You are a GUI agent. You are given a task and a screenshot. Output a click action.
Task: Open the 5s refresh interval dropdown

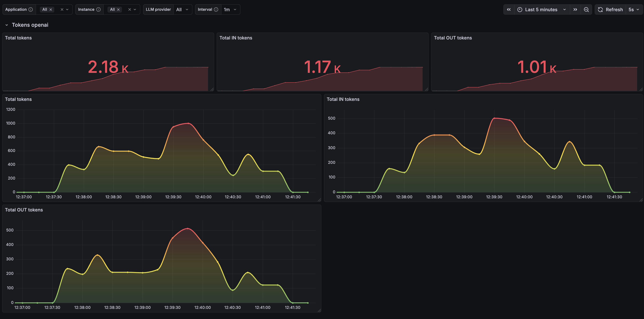pos(634,9)
